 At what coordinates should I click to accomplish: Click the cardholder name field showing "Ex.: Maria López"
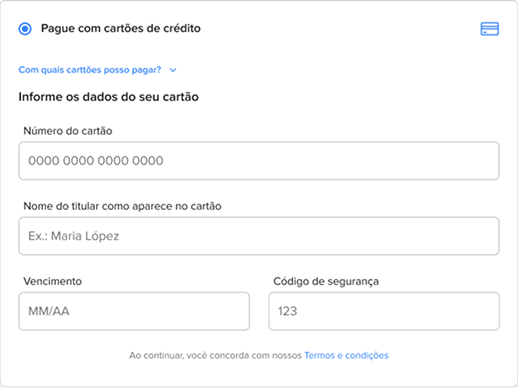click(259, 236)
